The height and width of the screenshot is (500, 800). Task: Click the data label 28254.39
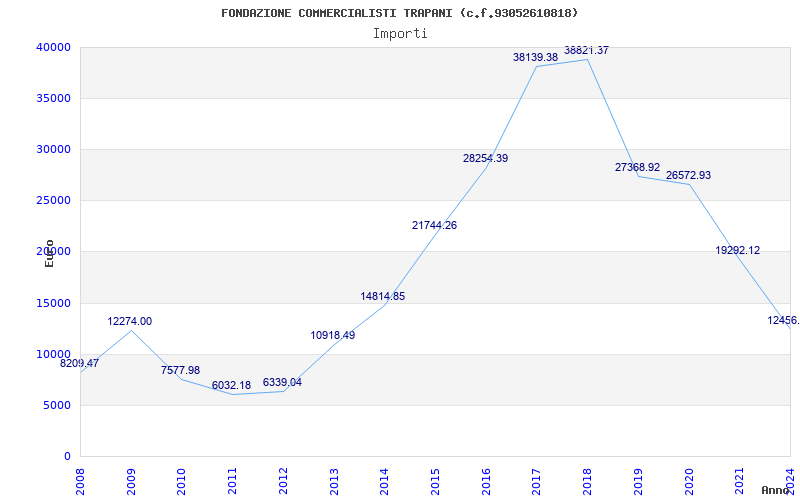(x=486, y=158)
